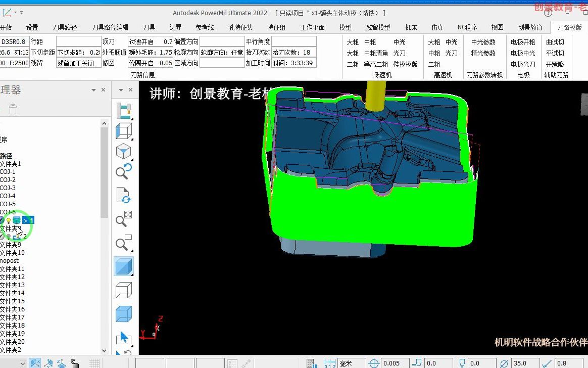Click the 电极开粗 button

tap(523, 42)
